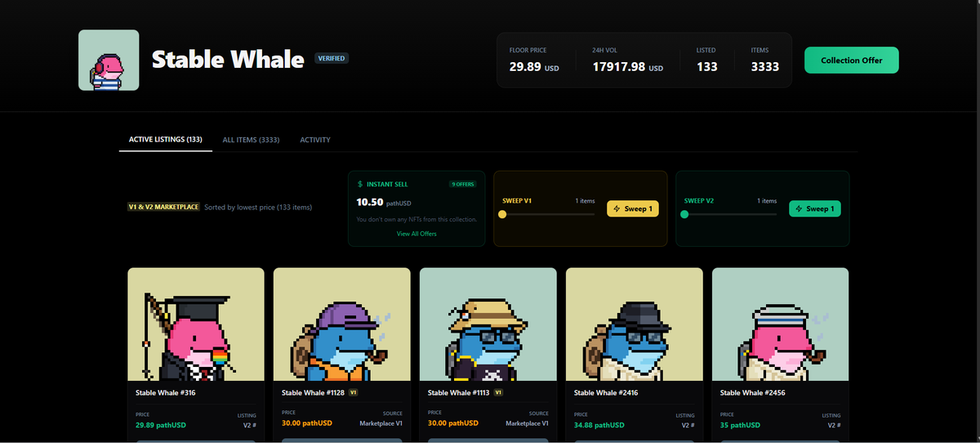Click the Listed count 133
Screen dimensions: 980x443
[x=707, y=67]
